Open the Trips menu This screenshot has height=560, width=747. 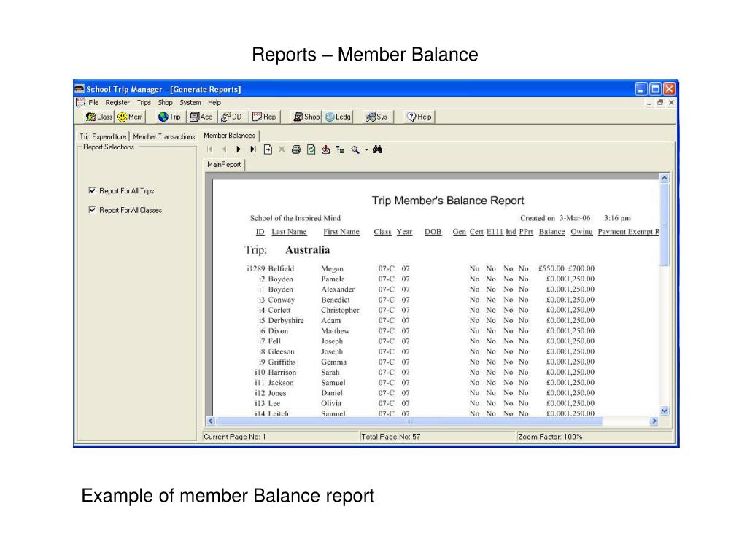point(144,102)
